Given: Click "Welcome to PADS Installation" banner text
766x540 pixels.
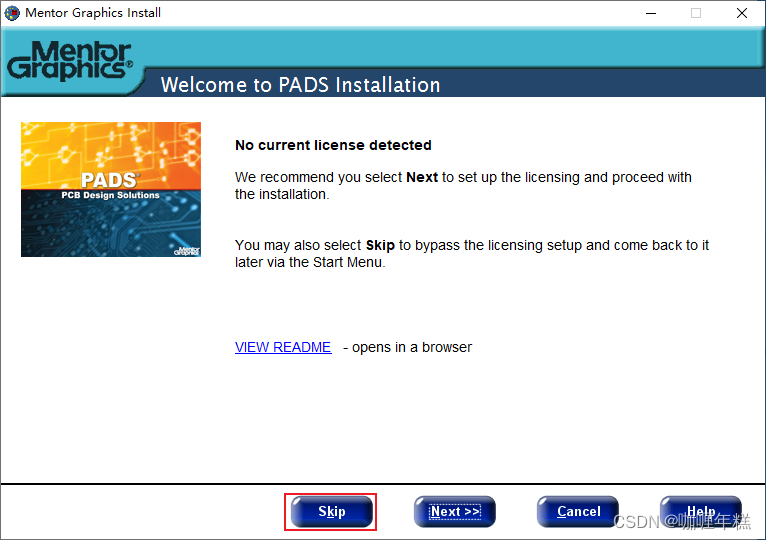Looking at the screenshot, I should [x=300, y=85].
